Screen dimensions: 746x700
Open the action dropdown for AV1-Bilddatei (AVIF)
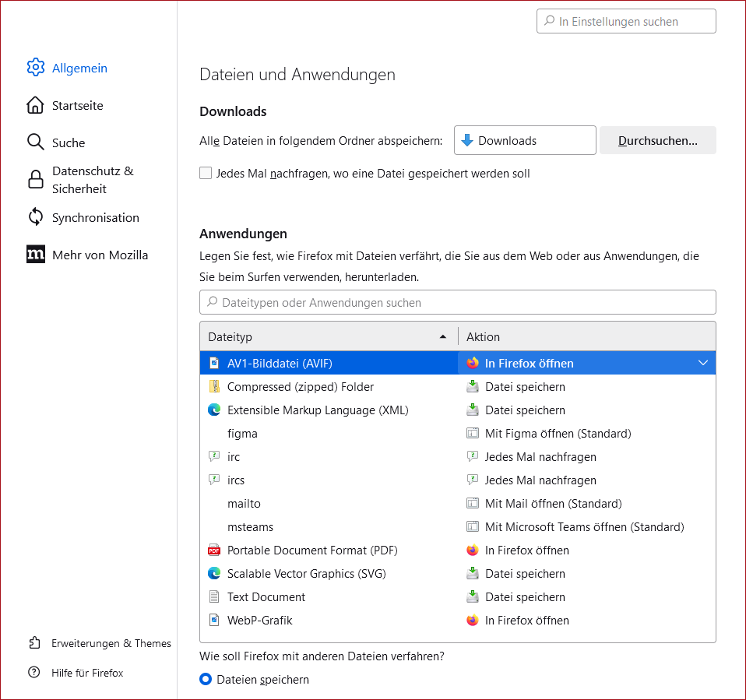click(702, 363)
